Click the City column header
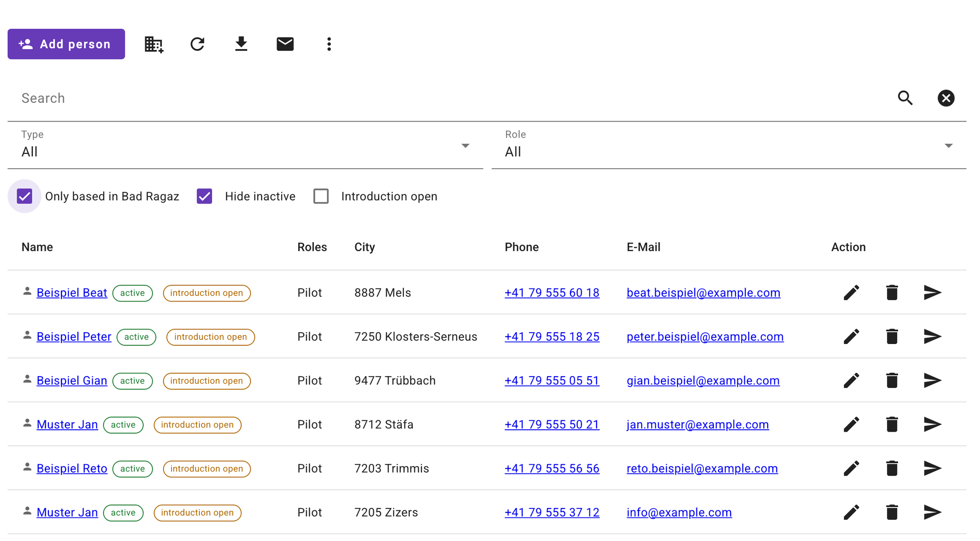 coord(365,247)
